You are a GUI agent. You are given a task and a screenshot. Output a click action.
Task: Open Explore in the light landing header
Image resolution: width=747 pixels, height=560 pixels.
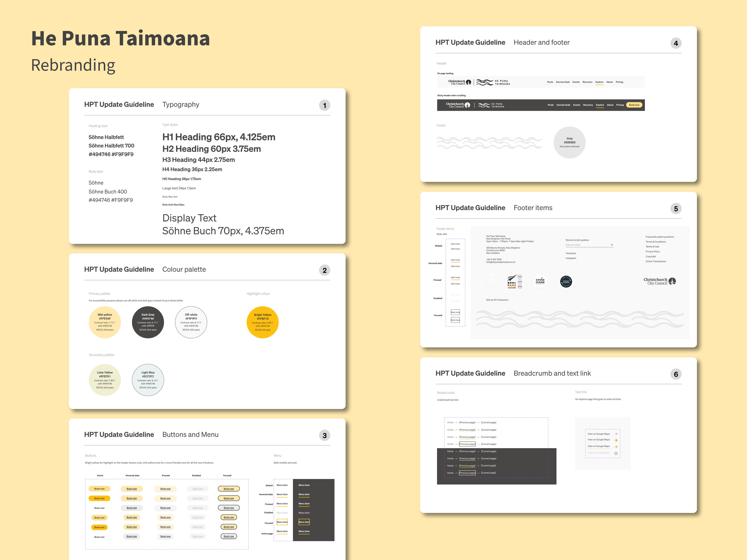[599, 82]
